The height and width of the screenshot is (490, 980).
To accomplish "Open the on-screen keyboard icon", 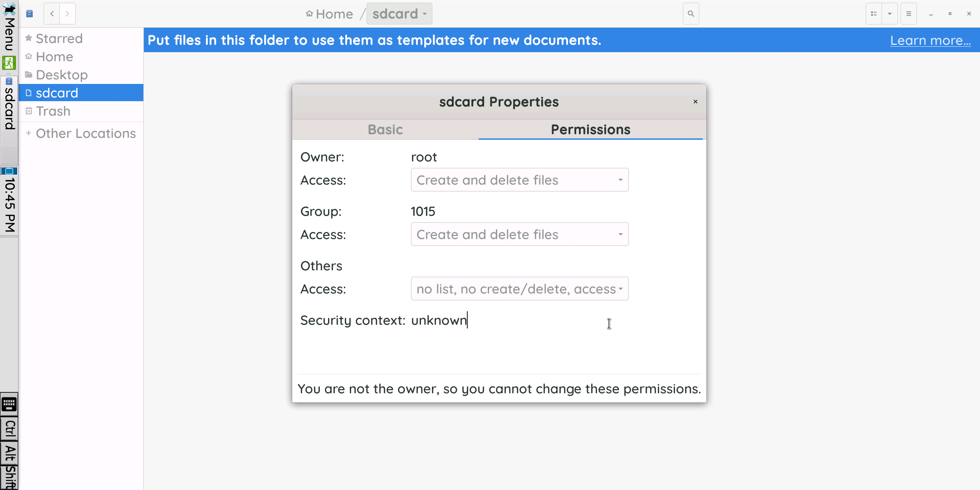I will [x=9, y=404].
